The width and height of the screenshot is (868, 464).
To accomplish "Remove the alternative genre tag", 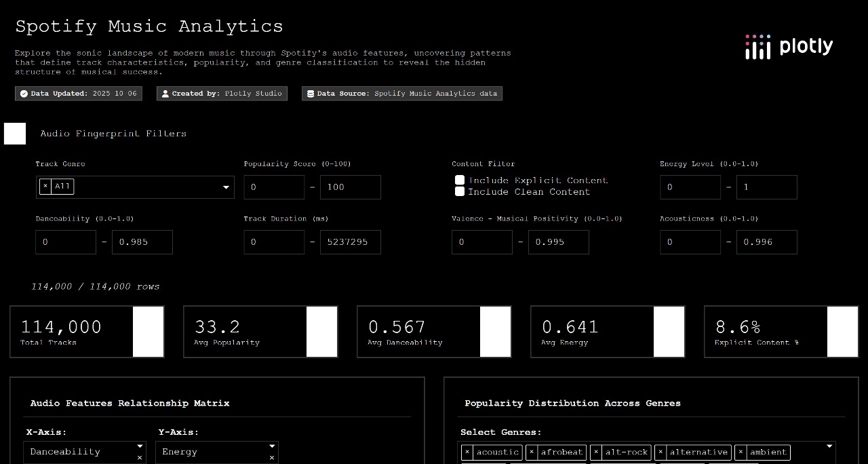I will [660, 452].
